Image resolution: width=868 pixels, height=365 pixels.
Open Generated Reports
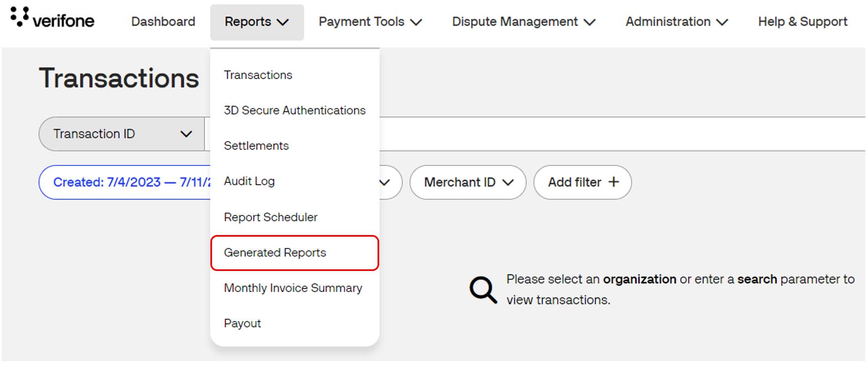(x=275, y=253)
